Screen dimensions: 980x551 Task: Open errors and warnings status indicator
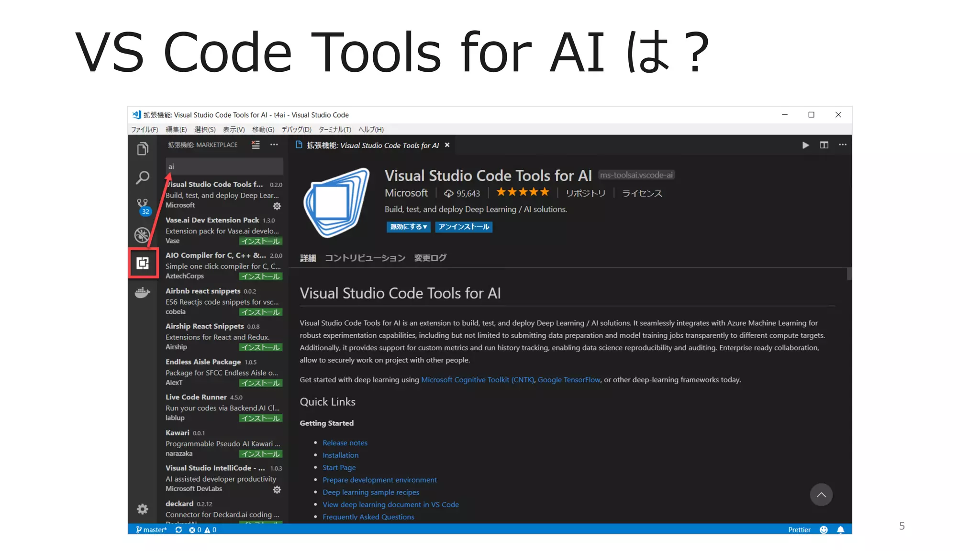[x=203, y=529]
